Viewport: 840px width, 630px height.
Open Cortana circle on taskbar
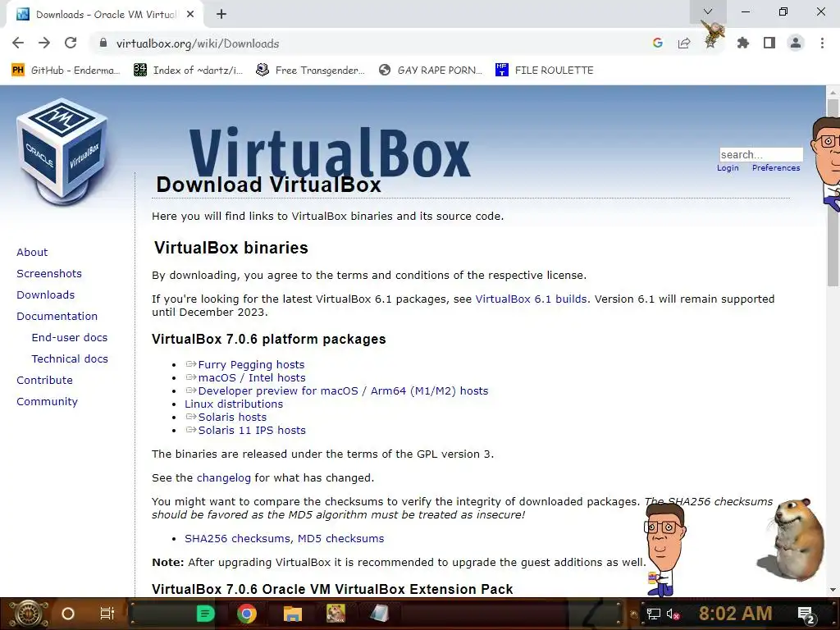[x=68, y=614]
